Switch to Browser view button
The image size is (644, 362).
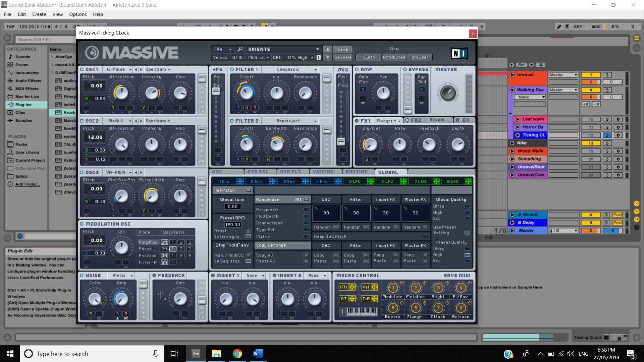(420, 57)
